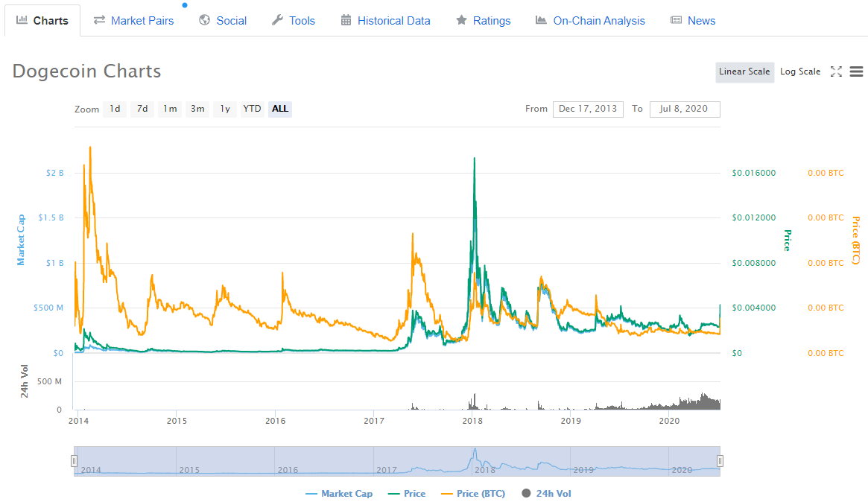Click the 500 M volume axis label
The width and height of the screenshot is (868, 502).
[x=50, y=381]
